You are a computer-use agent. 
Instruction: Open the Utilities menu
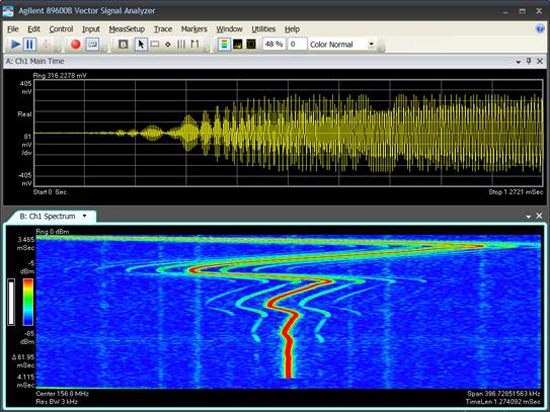tap(263, 29)
